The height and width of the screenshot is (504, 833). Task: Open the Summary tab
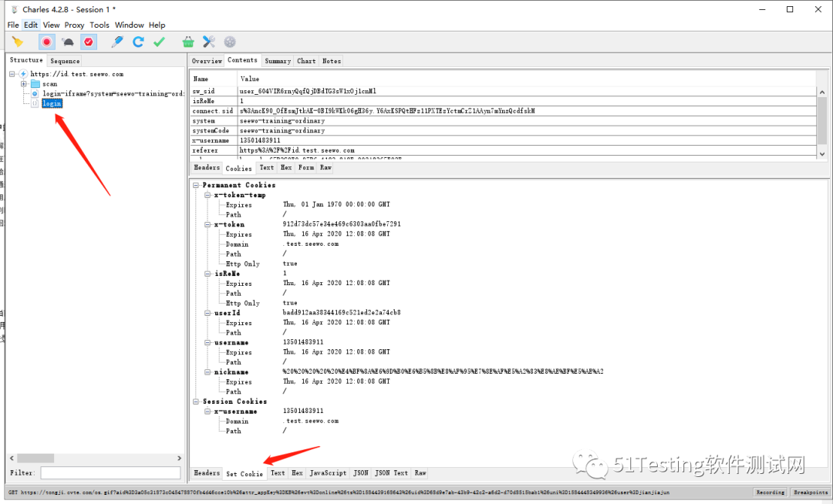[x=278, y=61]
